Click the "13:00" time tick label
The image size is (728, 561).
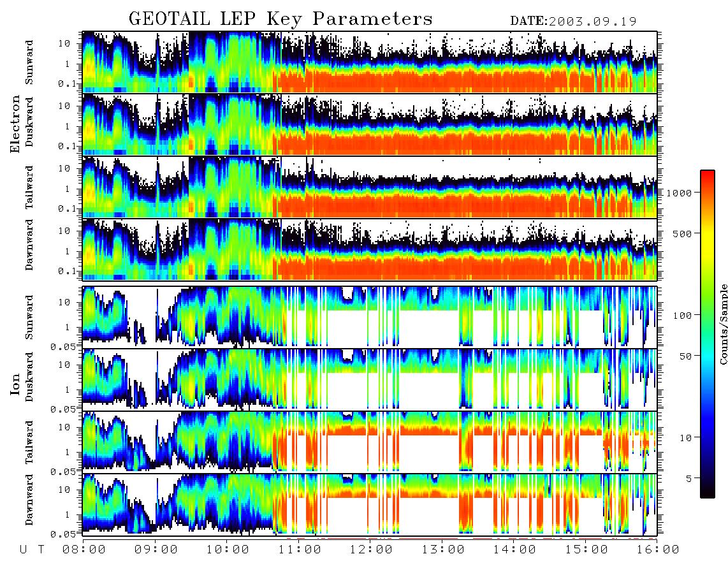444,550
